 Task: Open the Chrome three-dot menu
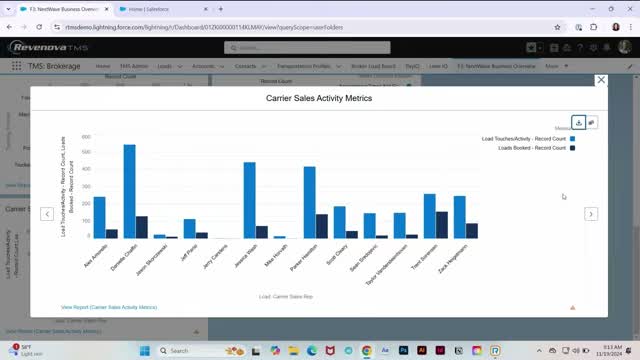coord(631,27)
